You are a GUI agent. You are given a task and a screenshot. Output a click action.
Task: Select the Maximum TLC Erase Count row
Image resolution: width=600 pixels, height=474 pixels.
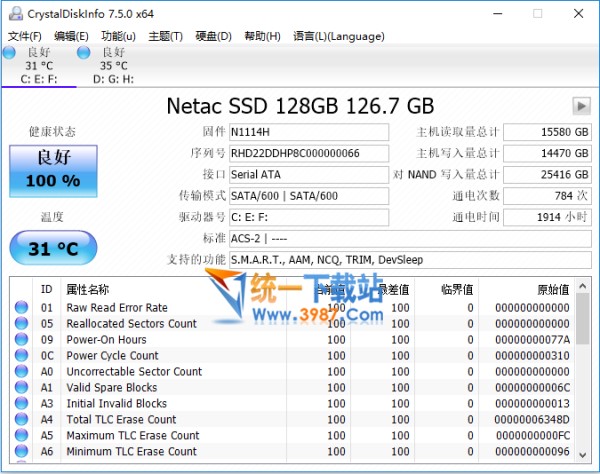[x=292, y=435]
